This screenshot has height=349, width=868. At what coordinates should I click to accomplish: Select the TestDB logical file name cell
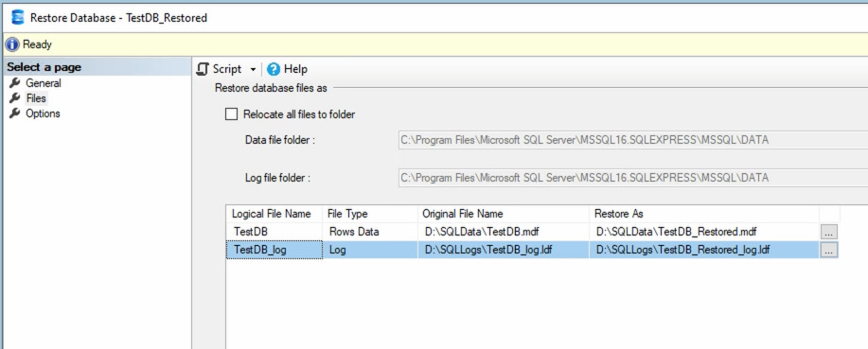point(274,232)
